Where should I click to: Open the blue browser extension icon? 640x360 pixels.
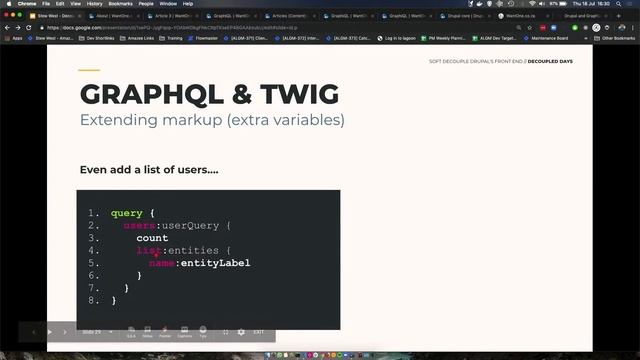pos(553,28)
